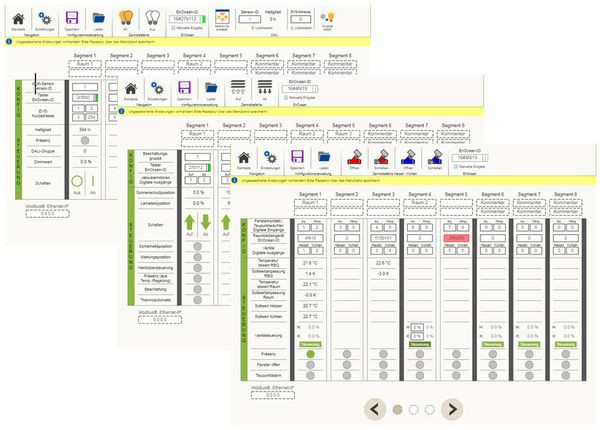The image size is (600, 430).
Task: Click the white 'Aus' light bulb icon
Action: pos(153,16)
